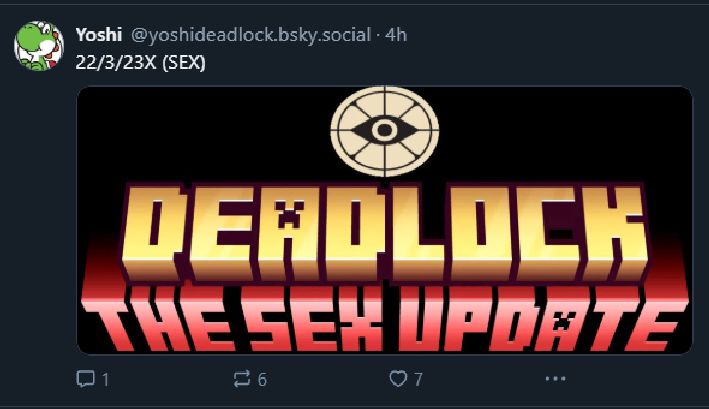Open Yoshi's green dinosaur avatar

[39, 46]
